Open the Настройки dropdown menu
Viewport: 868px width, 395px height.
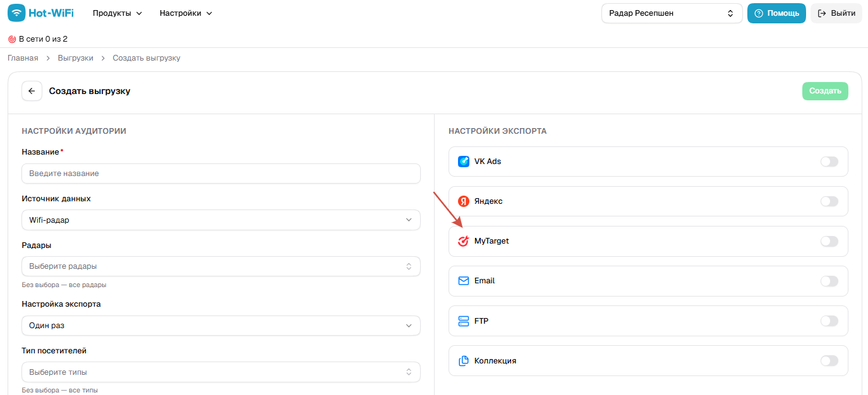(186, 13)
